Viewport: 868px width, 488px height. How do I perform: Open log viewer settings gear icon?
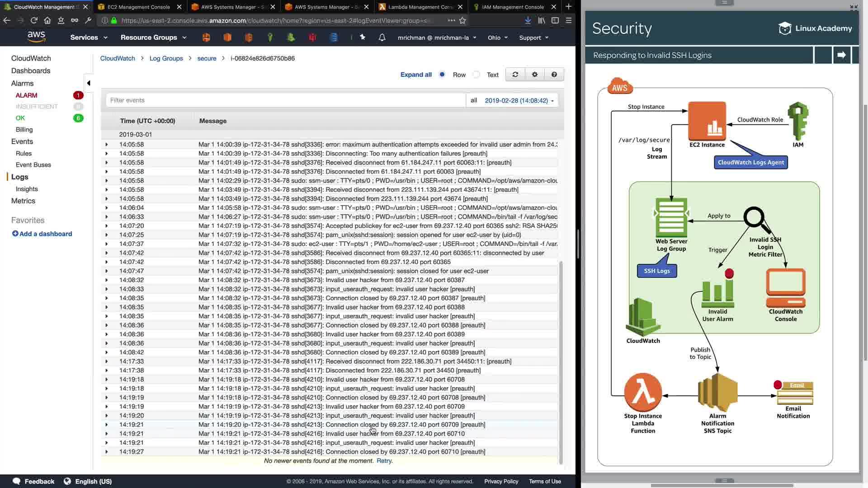point(535,75)
